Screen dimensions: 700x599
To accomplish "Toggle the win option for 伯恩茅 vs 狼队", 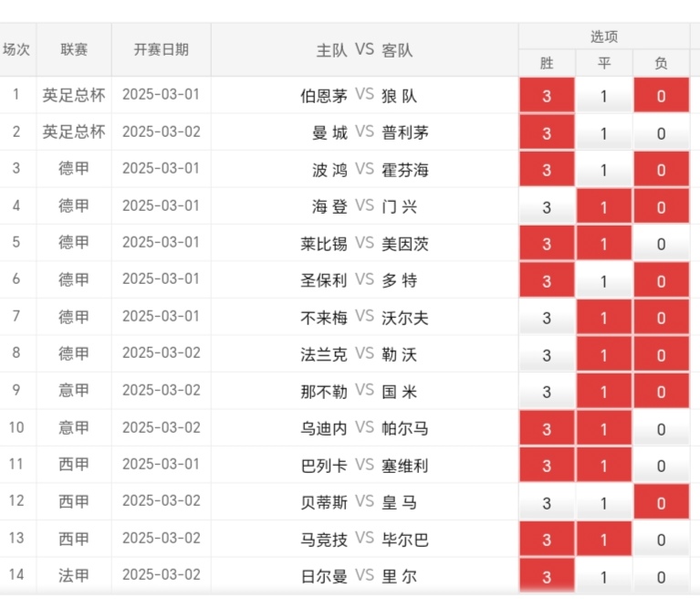I will click(547, 95).
